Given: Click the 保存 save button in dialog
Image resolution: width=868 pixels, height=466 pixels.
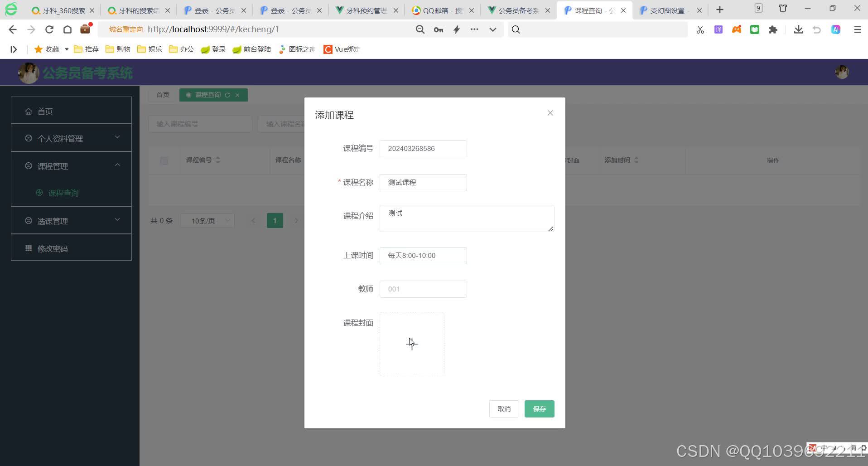Looking at the screenshot, I should pos(539,408).
